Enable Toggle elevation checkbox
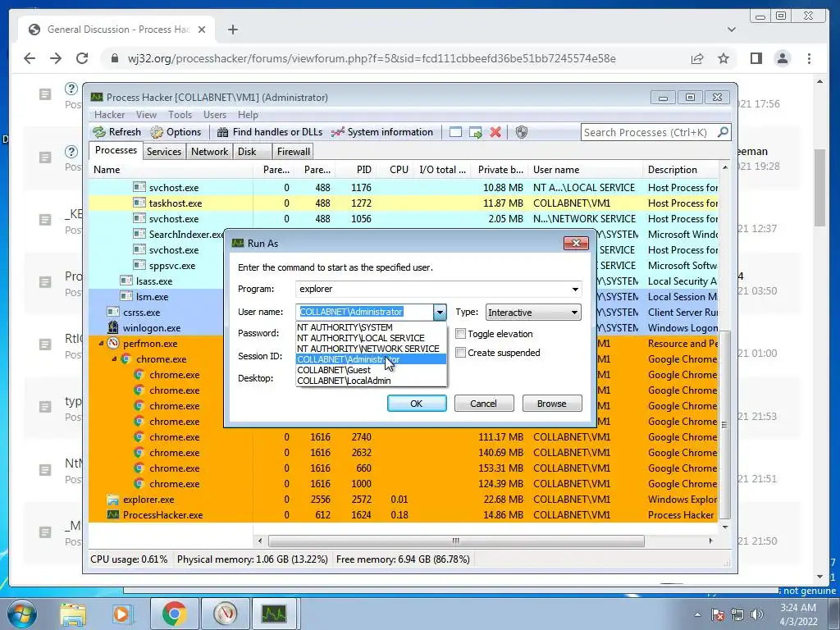The height and width of the screenshot is (630, 840). pos(460,334)
